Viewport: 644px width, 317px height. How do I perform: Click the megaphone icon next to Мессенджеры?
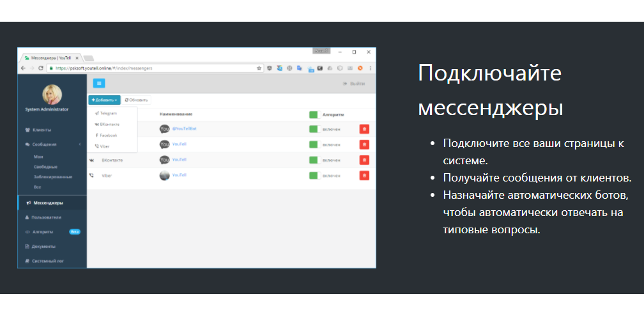click(x=29, y=203)
